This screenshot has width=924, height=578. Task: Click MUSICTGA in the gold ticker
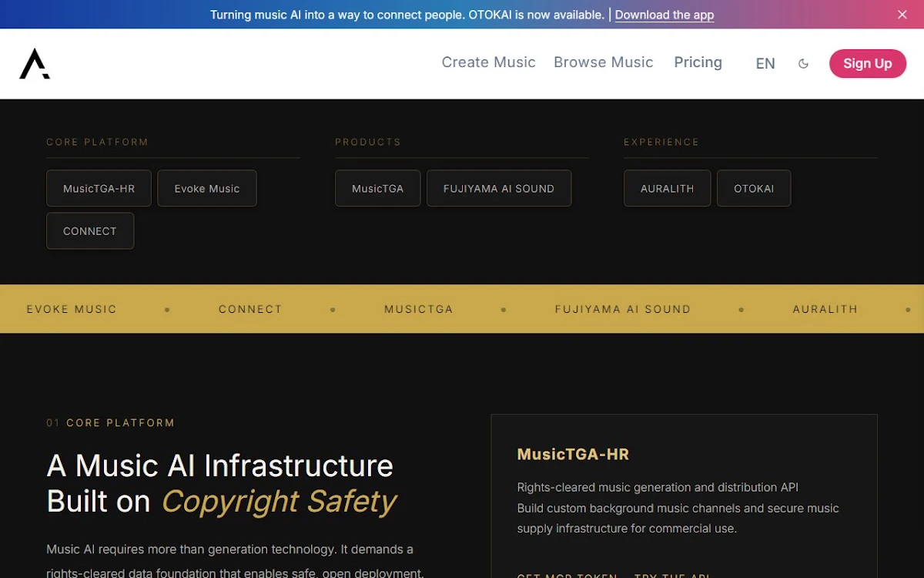[419, 309]
